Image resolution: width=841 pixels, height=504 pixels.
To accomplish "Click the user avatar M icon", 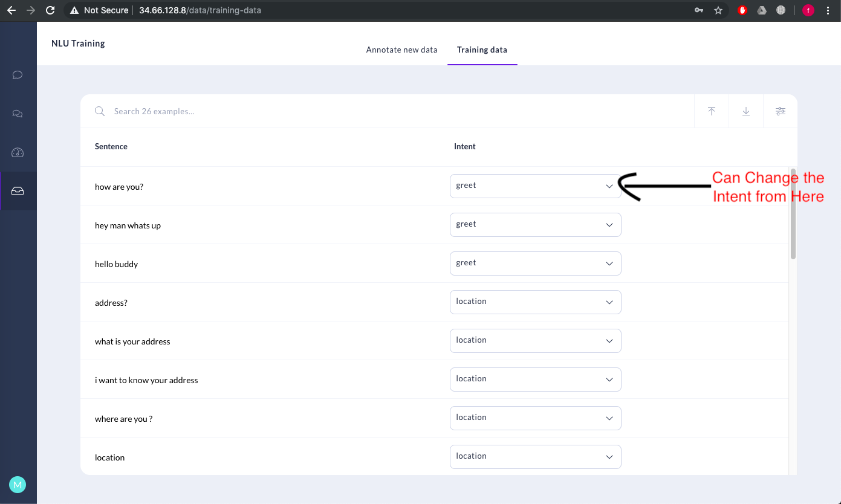I will tap(18, 485).
